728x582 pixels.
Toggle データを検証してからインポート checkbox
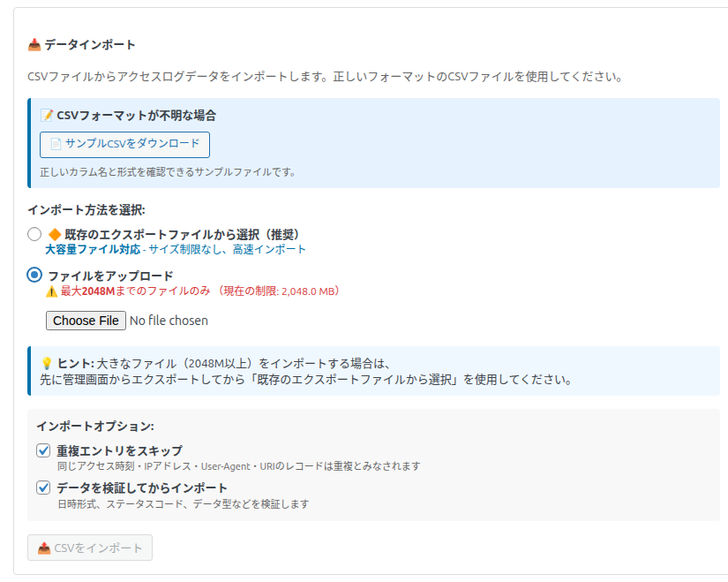[43, 488]
